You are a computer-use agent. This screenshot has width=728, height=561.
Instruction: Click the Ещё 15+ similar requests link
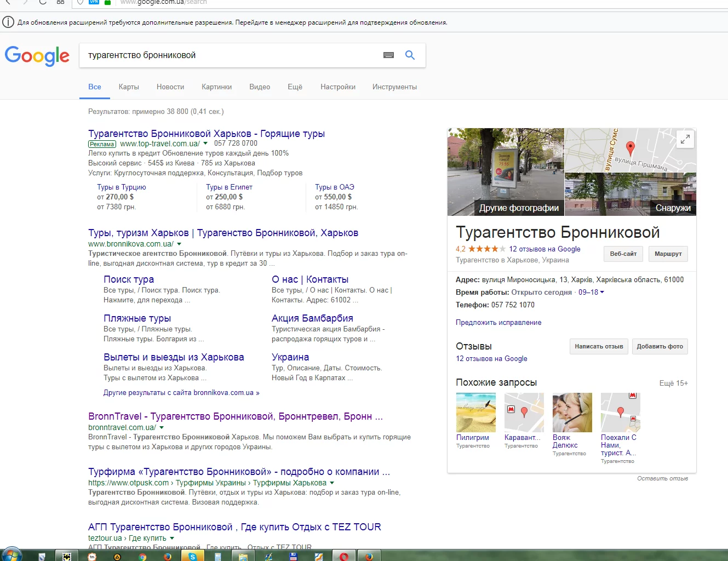(673, 383)
